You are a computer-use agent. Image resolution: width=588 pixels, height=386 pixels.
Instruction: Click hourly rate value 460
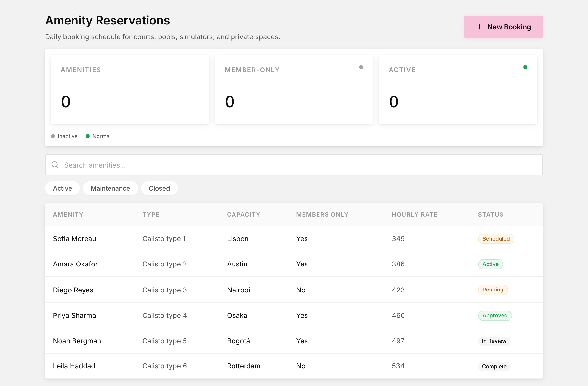(x=398, y=316)
